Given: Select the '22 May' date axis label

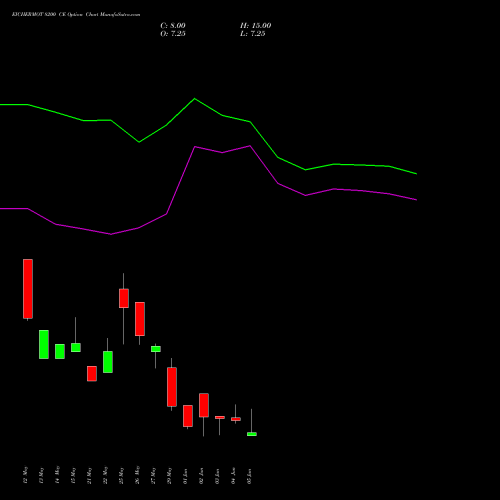Looking at the screenshot, I should (x=106, y=475).
